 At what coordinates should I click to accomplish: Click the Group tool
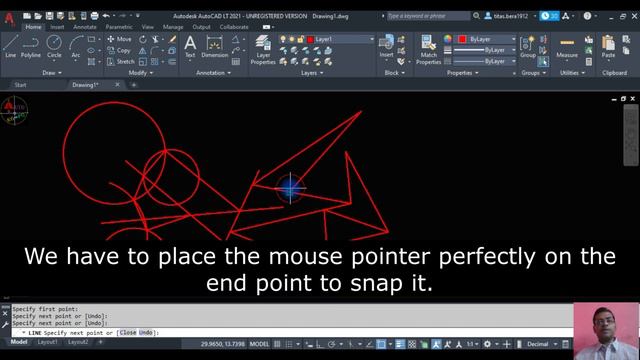[528, 46]
